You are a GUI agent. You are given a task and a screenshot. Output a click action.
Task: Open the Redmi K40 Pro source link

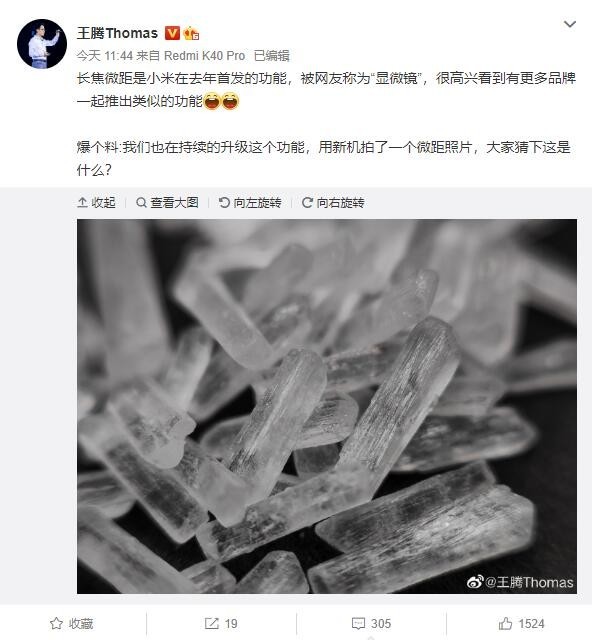click(204, 56)
